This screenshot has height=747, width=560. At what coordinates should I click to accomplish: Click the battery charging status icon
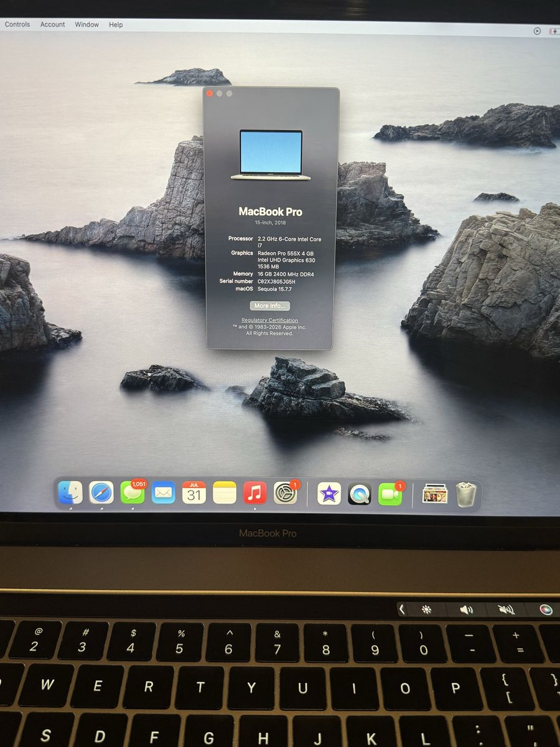point(554,31)
